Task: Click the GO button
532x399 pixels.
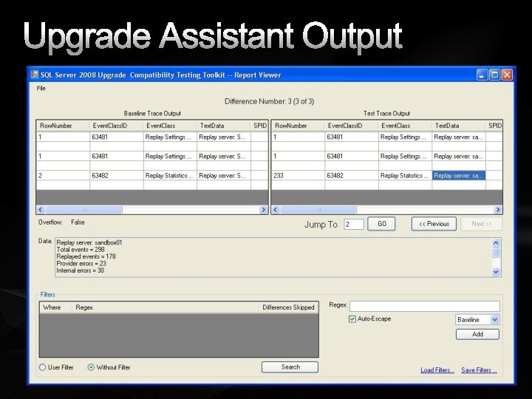Action: point(381,224)
